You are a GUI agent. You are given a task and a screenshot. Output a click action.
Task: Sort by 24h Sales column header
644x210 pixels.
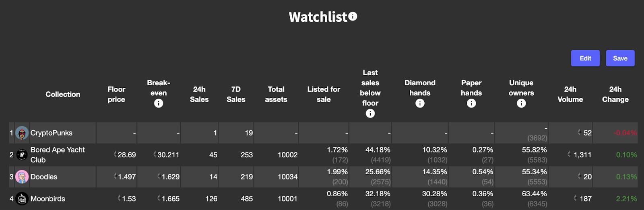(x=199, y=94)
